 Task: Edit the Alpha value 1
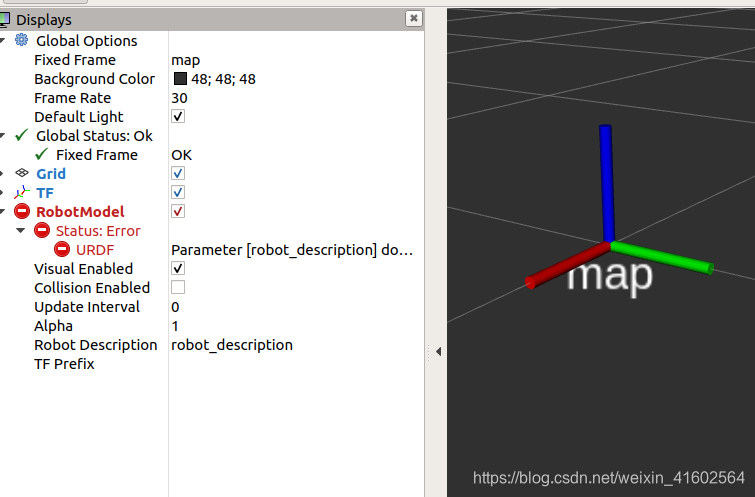tap(175, 326)
